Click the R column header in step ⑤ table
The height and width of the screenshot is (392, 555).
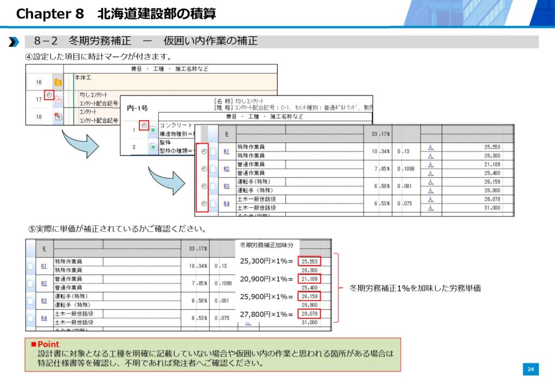[44, 249]
